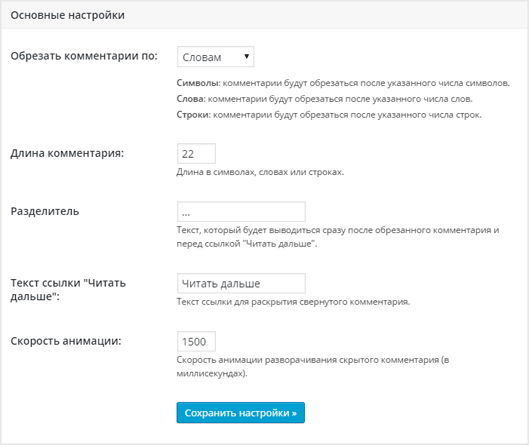Click hint starting 'Текст, который будет выводиться'

pyautogui.click(x=338, y=237)
